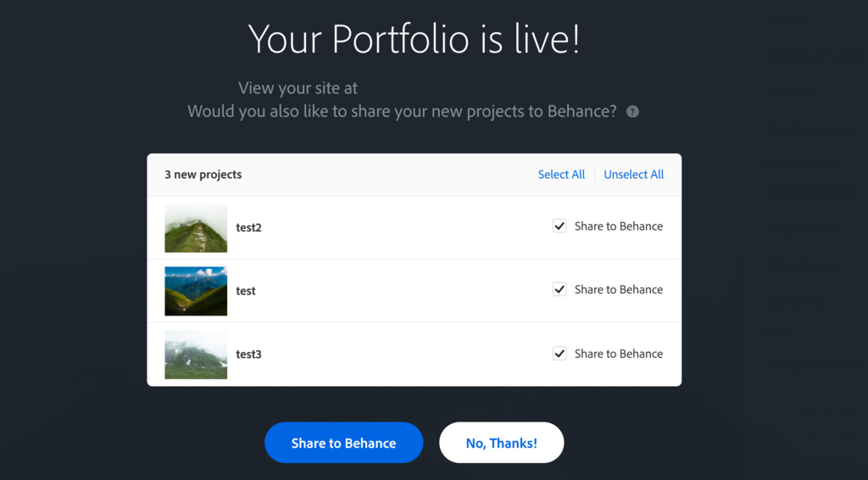Toggle the checkbox for project test
This screenshot has width=868, height=480.
pyautogui.click(x=559, y=289)
